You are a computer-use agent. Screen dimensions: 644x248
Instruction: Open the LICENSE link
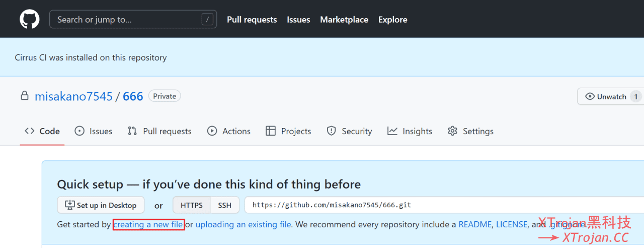[x=512, y=224]
